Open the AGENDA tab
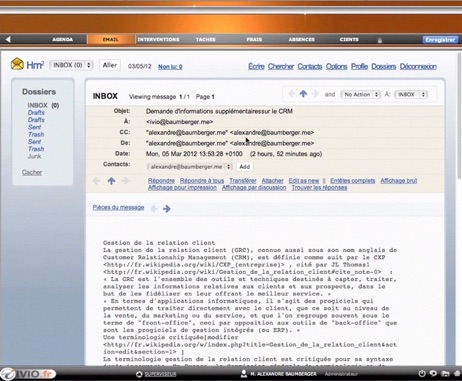This screenshot has height=381, width=462. click(62, 39)
